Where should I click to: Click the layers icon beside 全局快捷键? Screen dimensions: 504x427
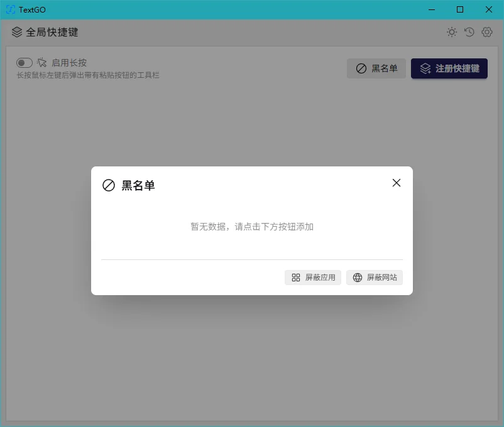point(17,32)
